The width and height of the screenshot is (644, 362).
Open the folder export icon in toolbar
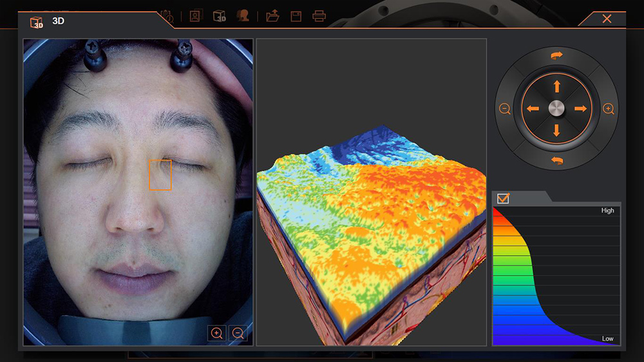click(272, 16)
